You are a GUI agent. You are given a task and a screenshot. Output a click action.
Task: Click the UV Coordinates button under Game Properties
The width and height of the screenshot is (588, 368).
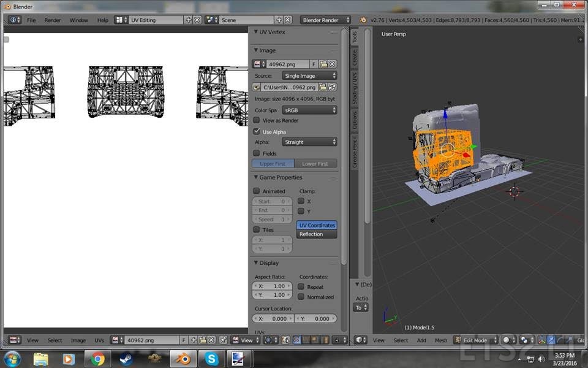tap(317, 225)
